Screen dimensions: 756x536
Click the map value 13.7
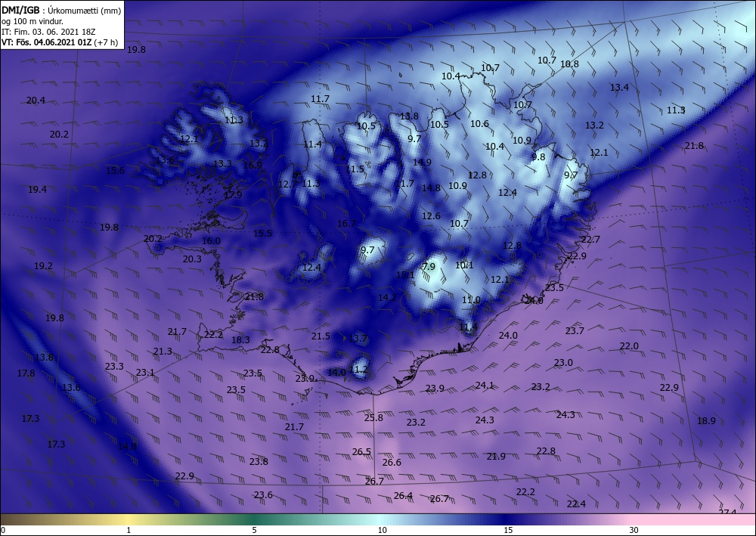click(358, 339)
